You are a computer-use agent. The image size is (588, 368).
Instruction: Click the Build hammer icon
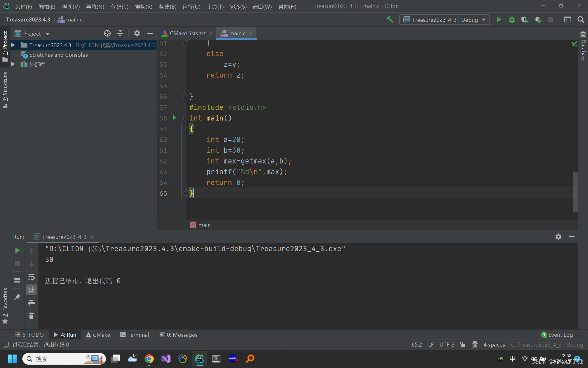[390, 20]
